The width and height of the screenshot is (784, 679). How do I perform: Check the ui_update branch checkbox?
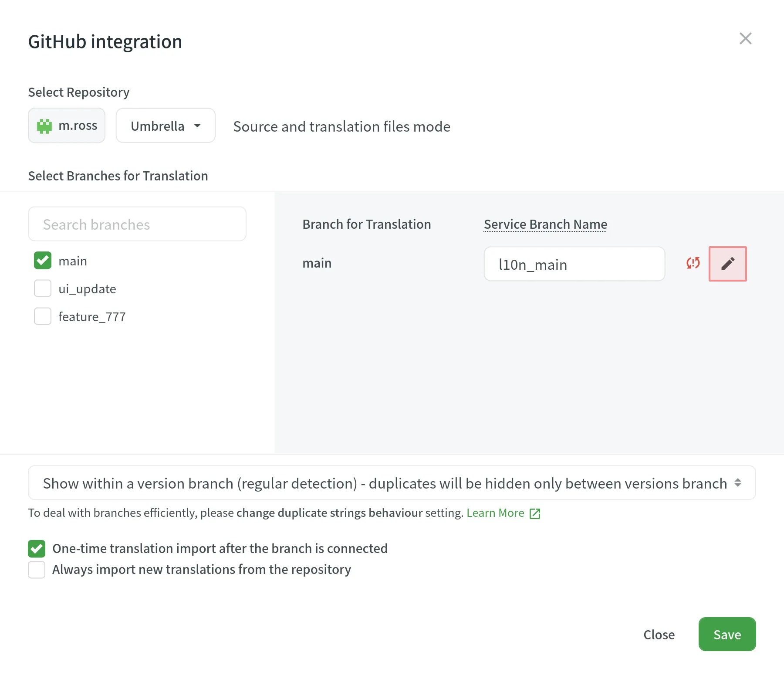tap(43, 289)
